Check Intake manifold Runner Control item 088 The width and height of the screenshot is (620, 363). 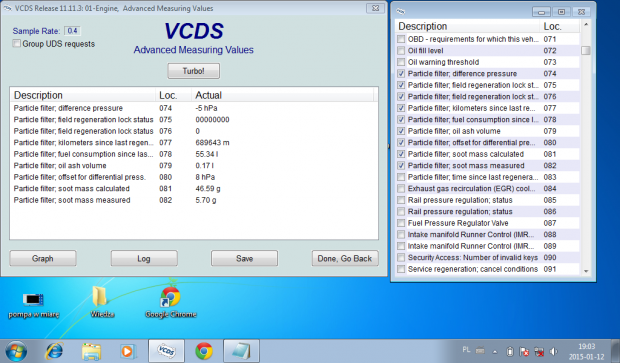click(401, 234)
